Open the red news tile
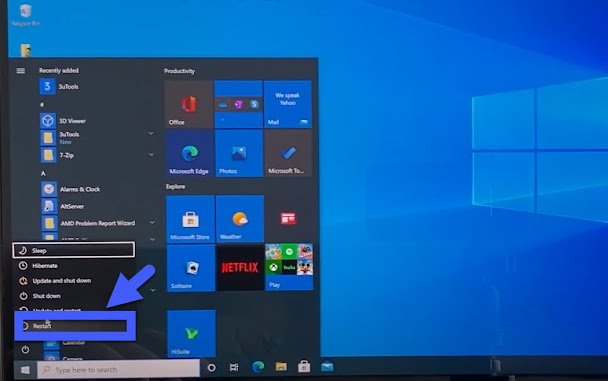Screen dimensions: 608x381 pyautogui.click(x=288, y=218)
